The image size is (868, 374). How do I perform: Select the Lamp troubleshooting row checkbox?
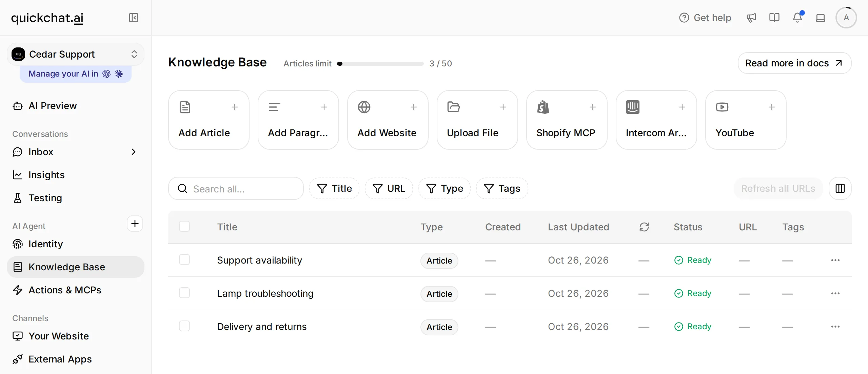click(184, 293)
